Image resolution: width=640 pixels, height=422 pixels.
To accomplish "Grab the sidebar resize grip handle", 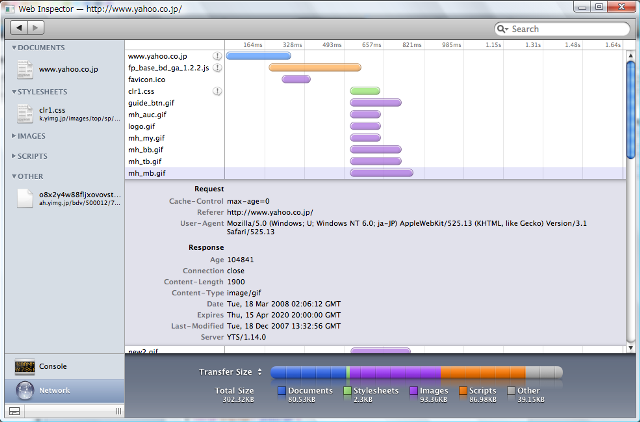I will click(x=118, y=411).
